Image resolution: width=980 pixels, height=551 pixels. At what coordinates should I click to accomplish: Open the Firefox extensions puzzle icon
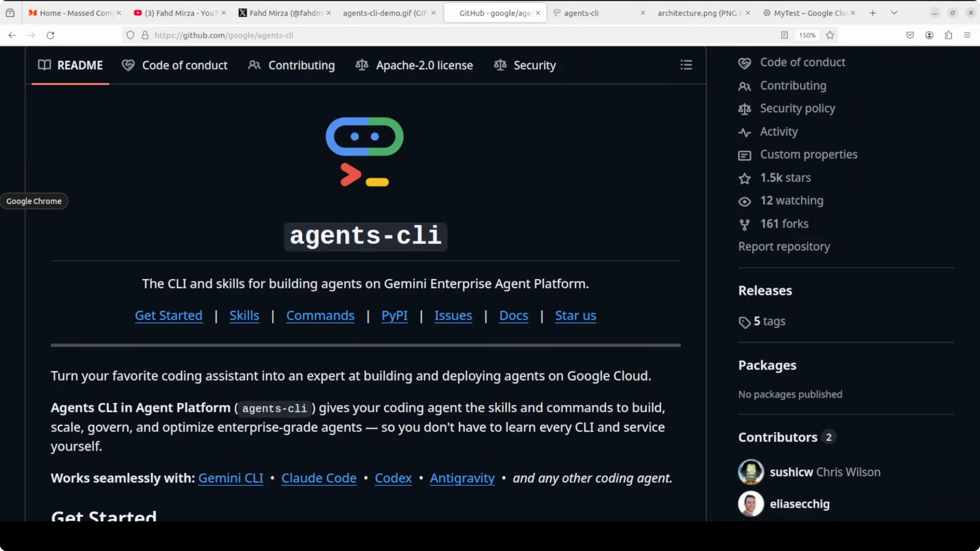tap(948, 35)
